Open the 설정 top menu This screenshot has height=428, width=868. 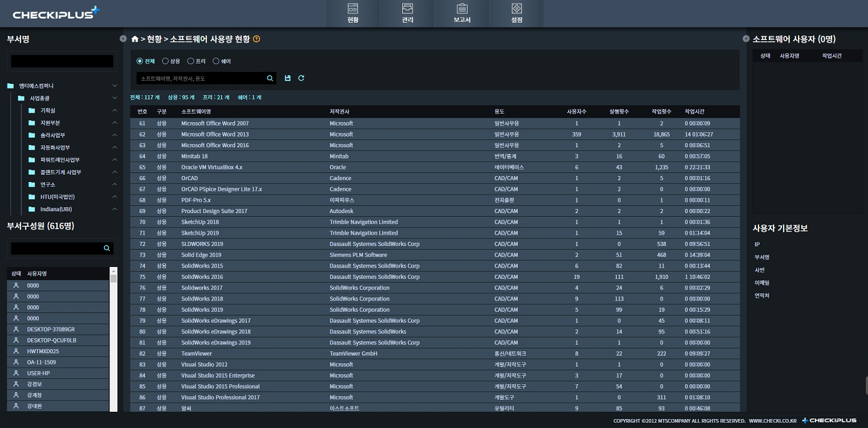tap(517, 13)
